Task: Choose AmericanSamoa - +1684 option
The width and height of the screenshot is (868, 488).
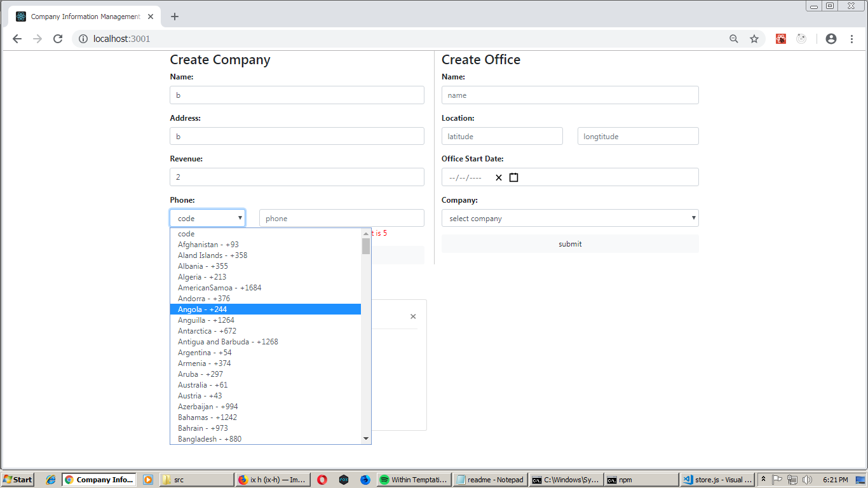Action: [x=266, y=288]
